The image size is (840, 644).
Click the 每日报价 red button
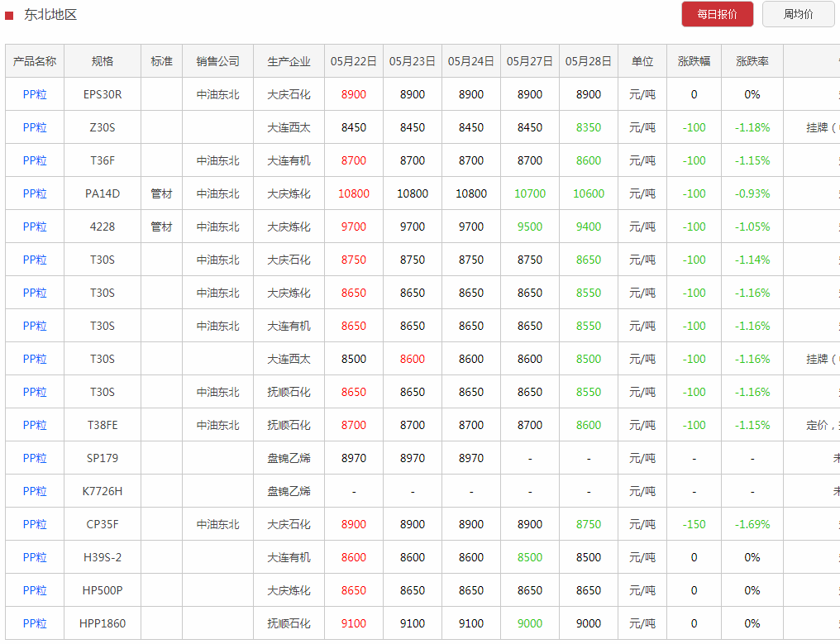point(717,14)
